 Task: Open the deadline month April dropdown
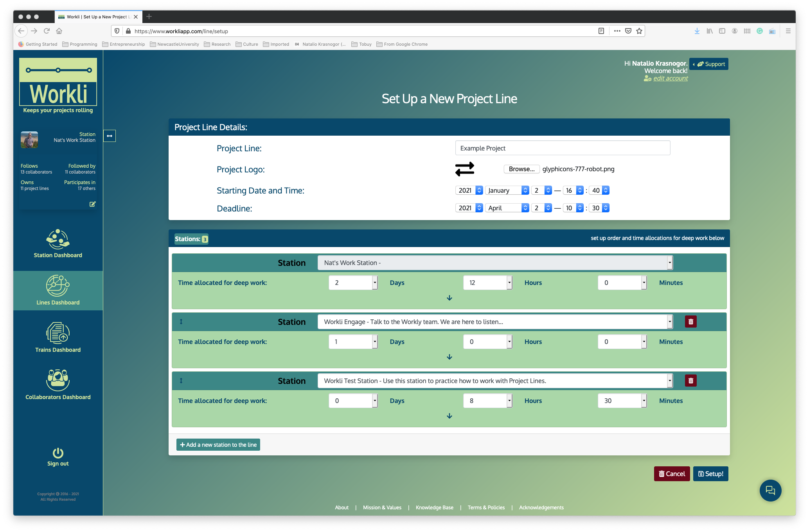pos(507,208)
